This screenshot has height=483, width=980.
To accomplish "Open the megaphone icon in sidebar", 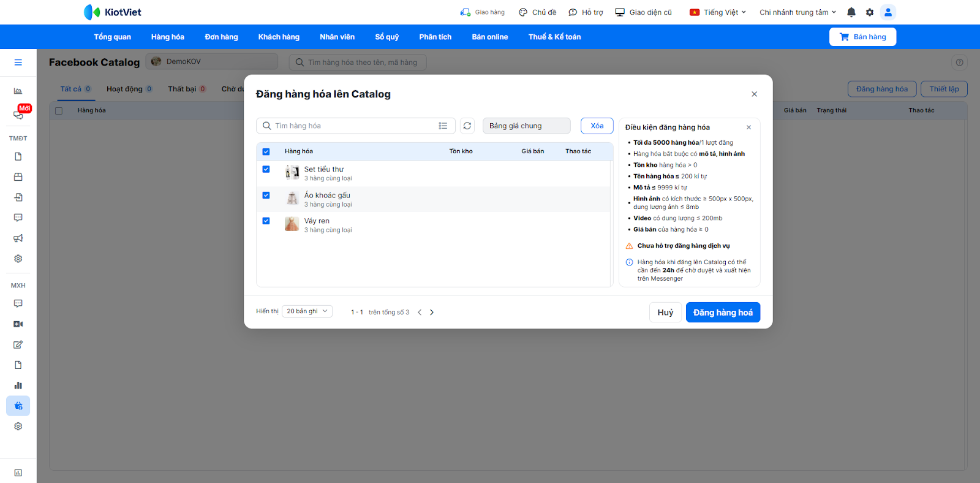I will [x=18, y=238].
